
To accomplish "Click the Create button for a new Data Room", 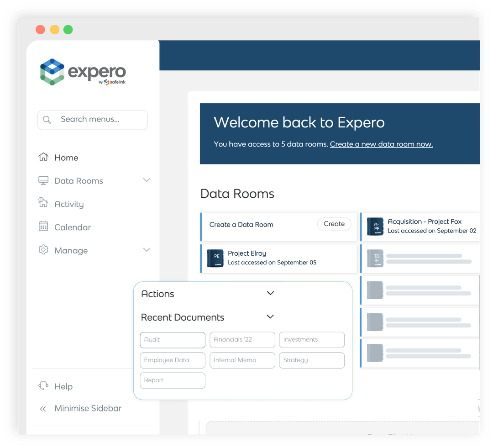I will [x=334, y=224].
